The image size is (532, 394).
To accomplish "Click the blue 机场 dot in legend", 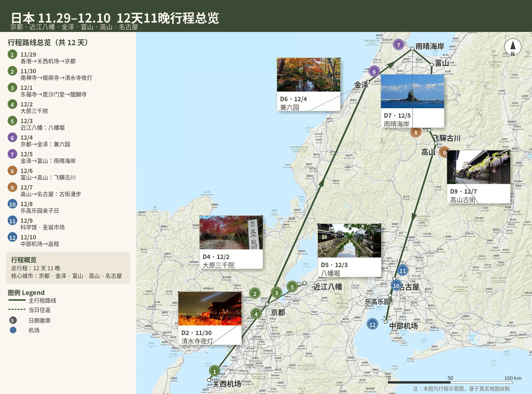I will pyautogui.click(x=13, y=330).
